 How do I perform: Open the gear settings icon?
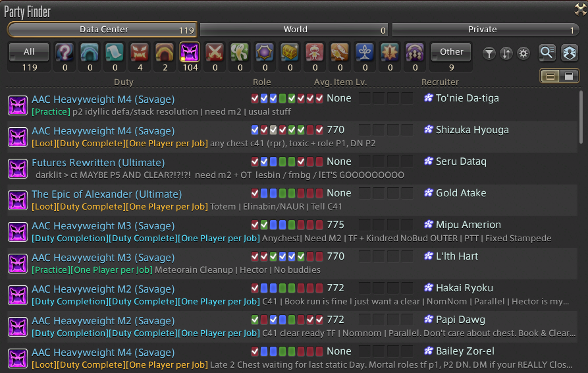pos(523,53)
